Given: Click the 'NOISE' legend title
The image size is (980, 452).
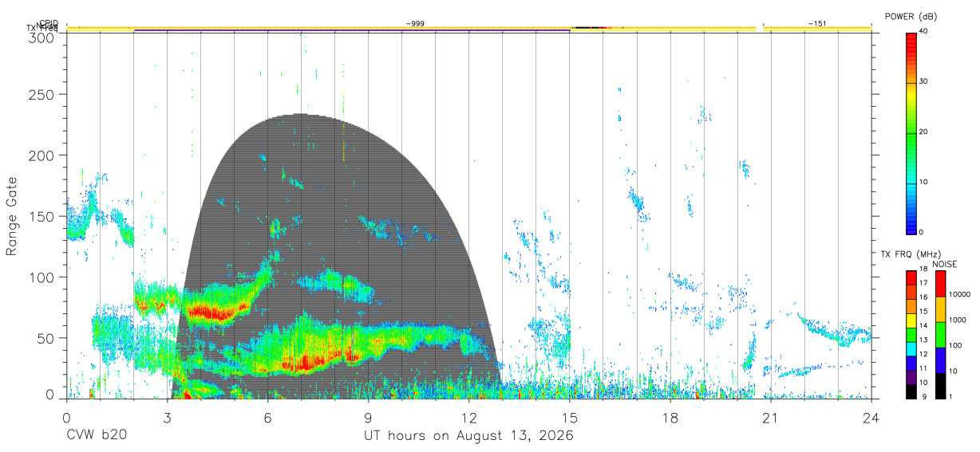Looking at the screenshot, I should [x=944, y=264].
